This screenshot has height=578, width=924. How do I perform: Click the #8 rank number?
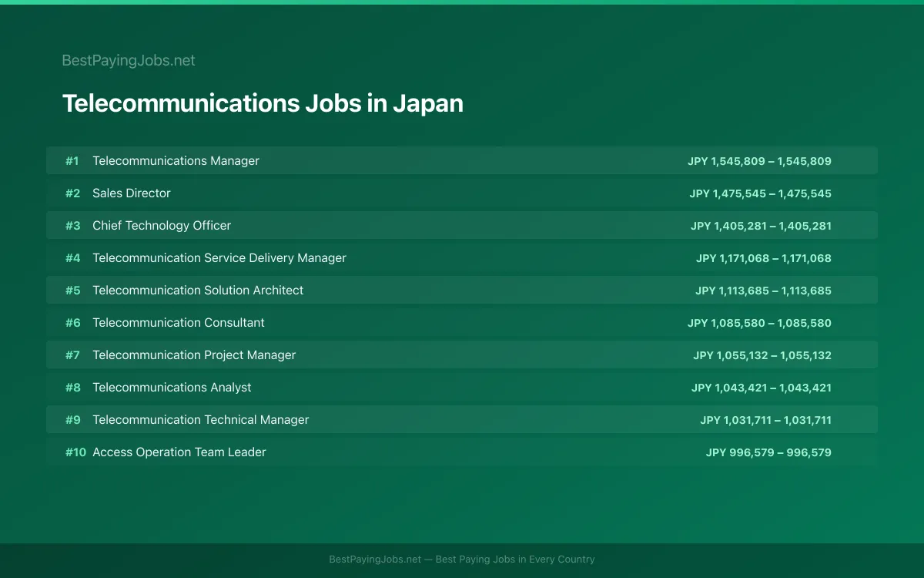(72, 388)
